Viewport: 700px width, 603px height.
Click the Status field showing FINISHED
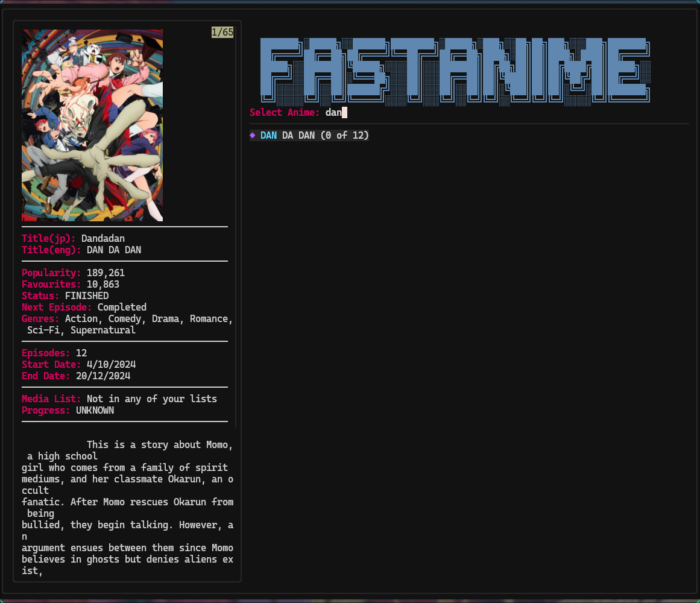pyautogui.click(x=86, y=295)
